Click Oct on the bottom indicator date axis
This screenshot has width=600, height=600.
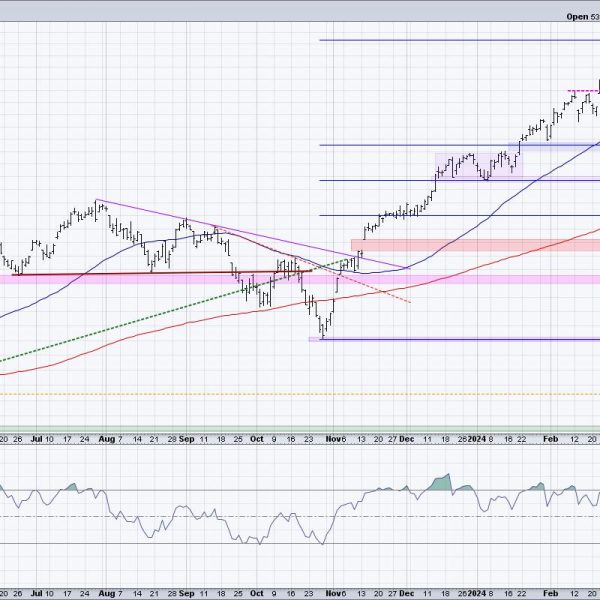256,593
